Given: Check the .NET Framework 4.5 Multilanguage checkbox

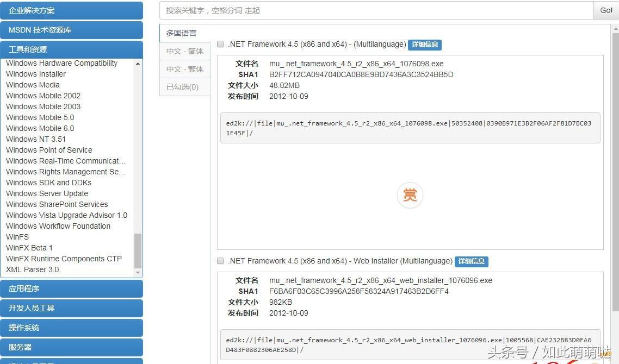Looking at the screenshot, I should (x=220, y=44).
